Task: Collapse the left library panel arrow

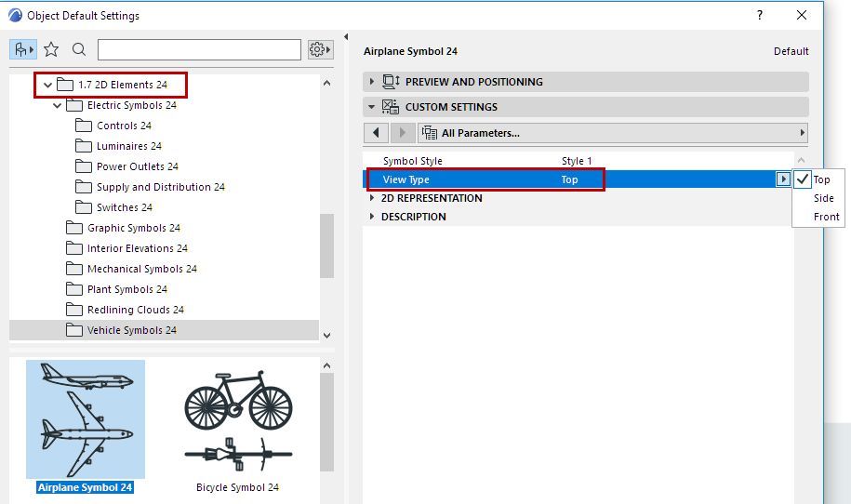Action: coord(346,37)
